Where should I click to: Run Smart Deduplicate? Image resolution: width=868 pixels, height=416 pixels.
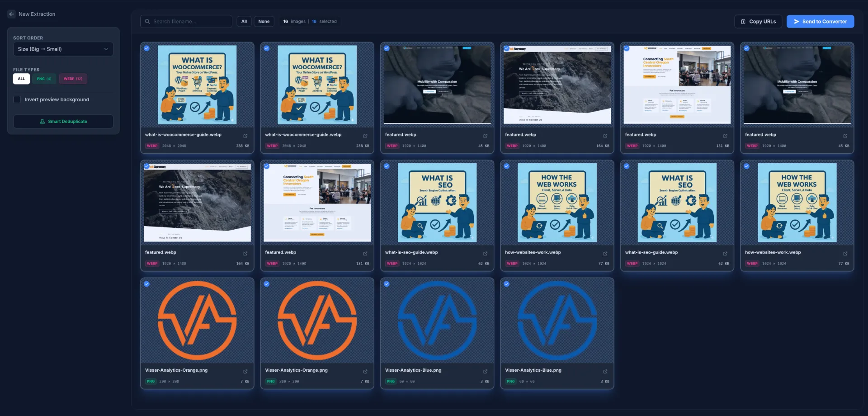point(63,121)
